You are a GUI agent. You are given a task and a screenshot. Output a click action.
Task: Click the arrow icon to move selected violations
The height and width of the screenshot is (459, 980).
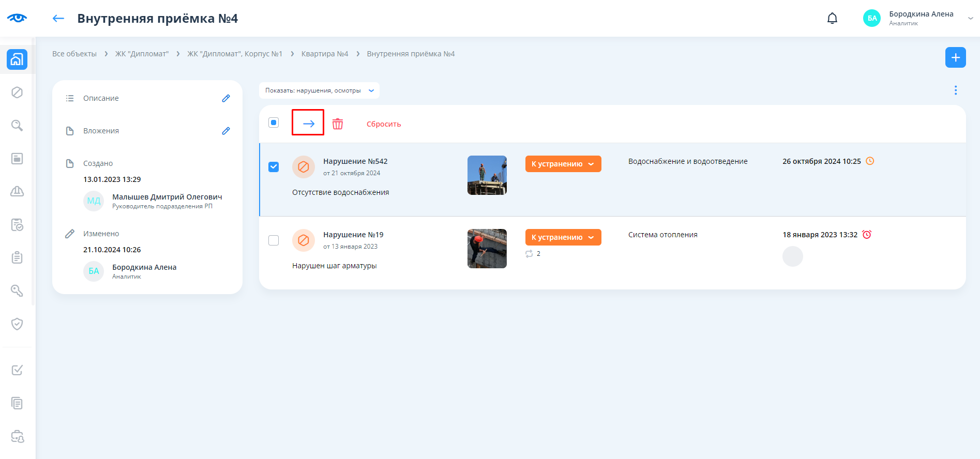coord(308,123)
